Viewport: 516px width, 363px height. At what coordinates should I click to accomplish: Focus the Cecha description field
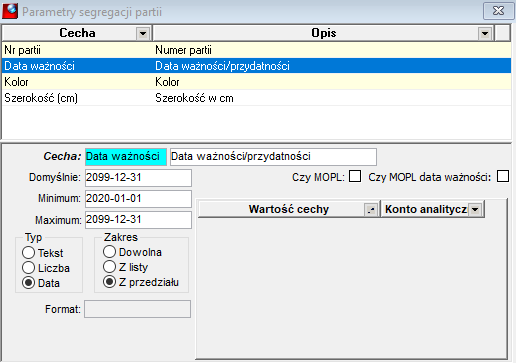pyautogui.click(x=273, y=157)
